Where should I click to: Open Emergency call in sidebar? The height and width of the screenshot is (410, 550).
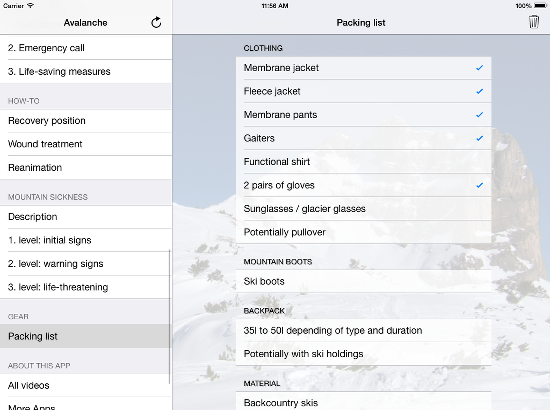[x=86, y=48]
